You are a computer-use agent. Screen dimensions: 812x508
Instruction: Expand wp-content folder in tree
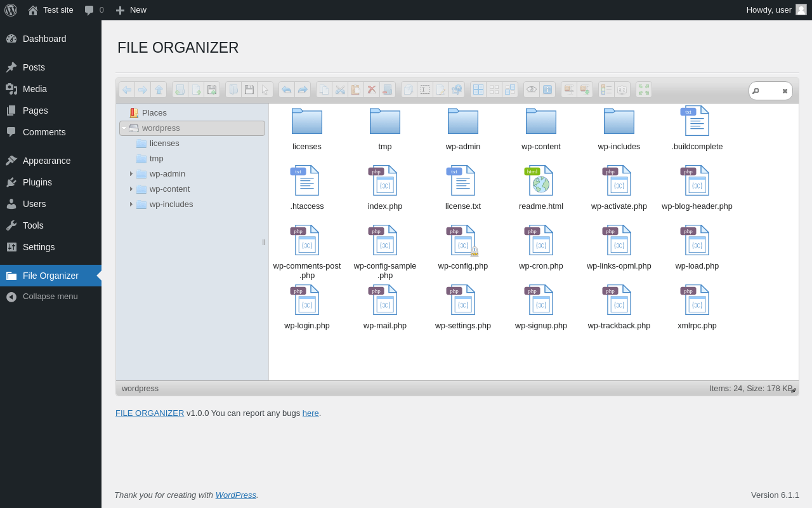[131, 189]
